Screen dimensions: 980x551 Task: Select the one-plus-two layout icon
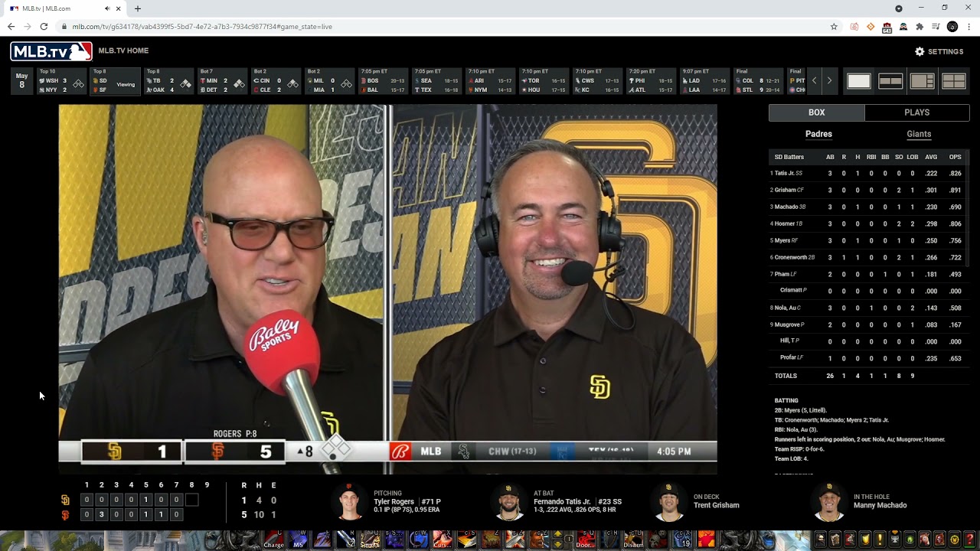click(x=922, y=81)
